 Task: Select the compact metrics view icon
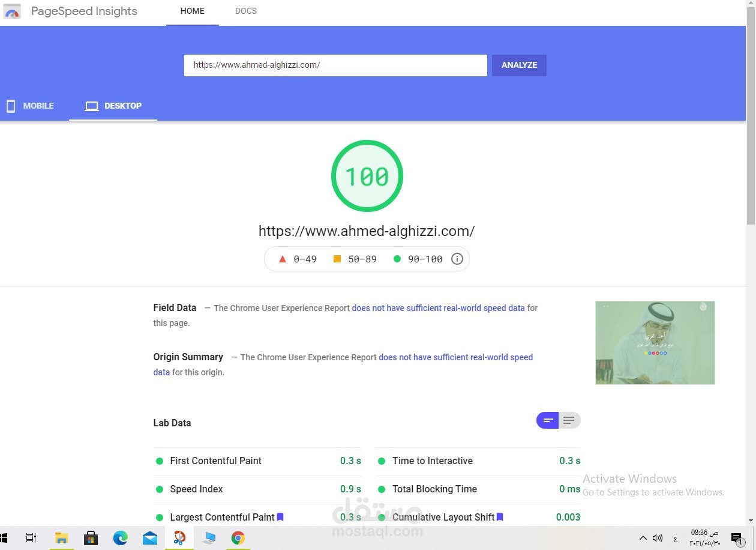(x=547, y=420)
